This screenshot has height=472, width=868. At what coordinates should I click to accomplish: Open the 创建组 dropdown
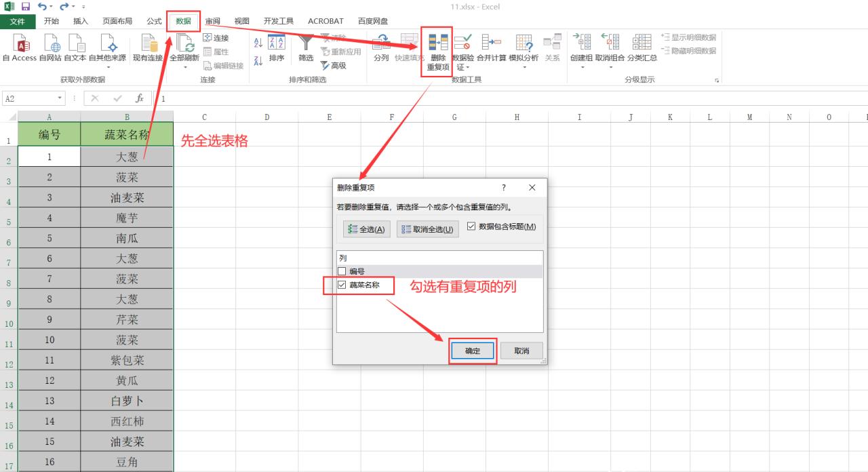pos(581,67)
